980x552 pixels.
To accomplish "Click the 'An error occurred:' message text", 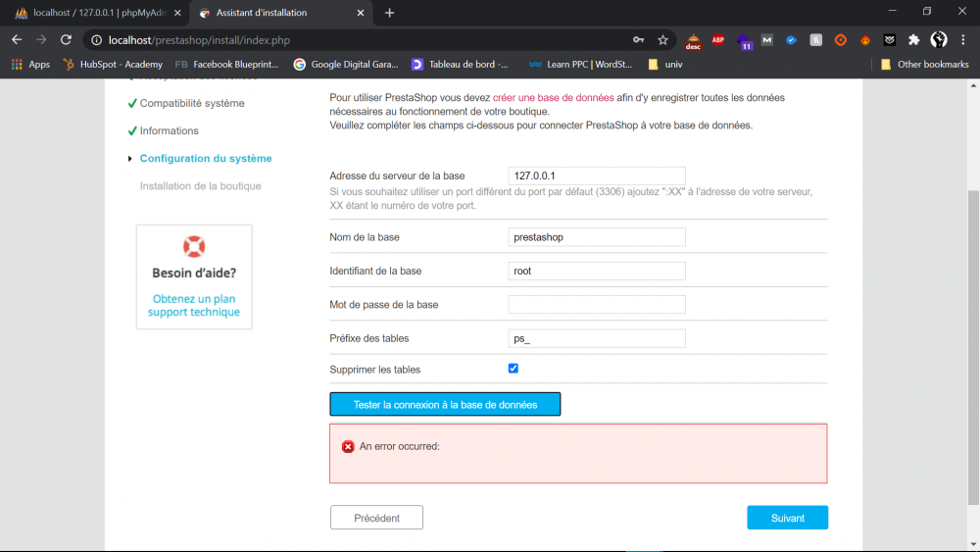I will (x=400, y=446).
